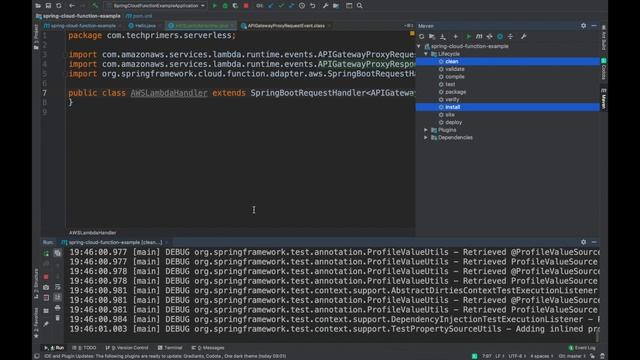Switch to the Hello.java editor tab
Image resolution: width=640 pixels, height=360 pixels.
point(142,26)
